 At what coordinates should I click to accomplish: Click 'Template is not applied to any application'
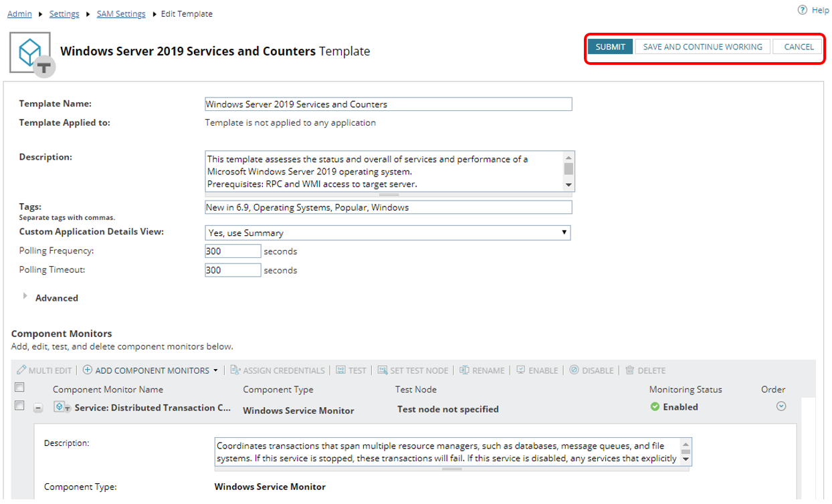click(x=290, y=122)
